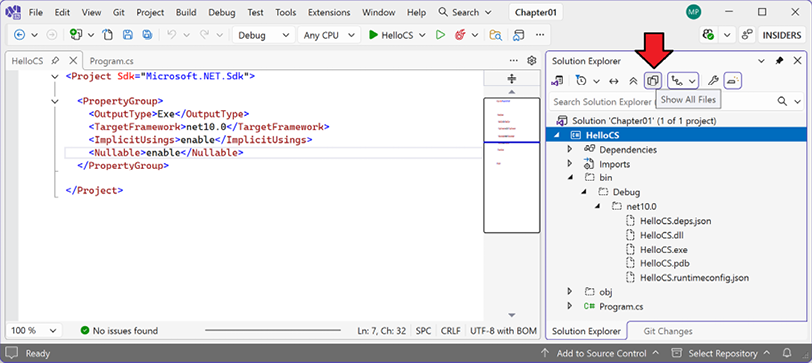Click the Find in Files icon

tap(496, 35)
